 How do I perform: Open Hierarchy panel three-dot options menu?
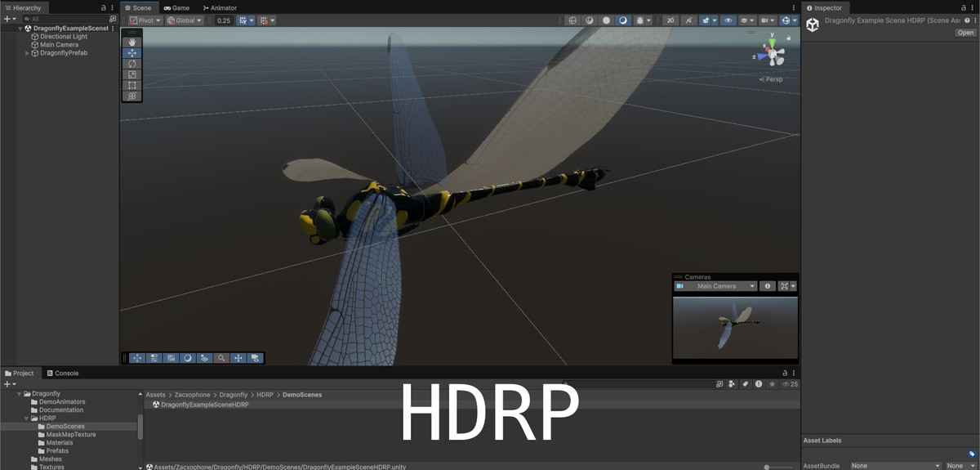(x=112, y=7)
